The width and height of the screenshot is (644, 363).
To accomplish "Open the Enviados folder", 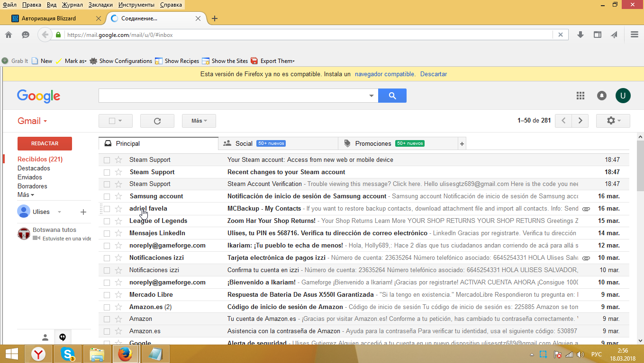I will tap(30, 177).
